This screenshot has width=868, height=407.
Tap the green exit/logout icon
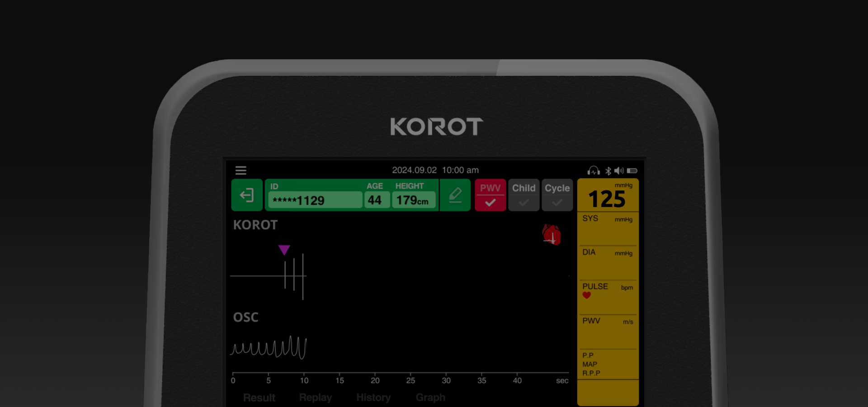coord(247,195)
